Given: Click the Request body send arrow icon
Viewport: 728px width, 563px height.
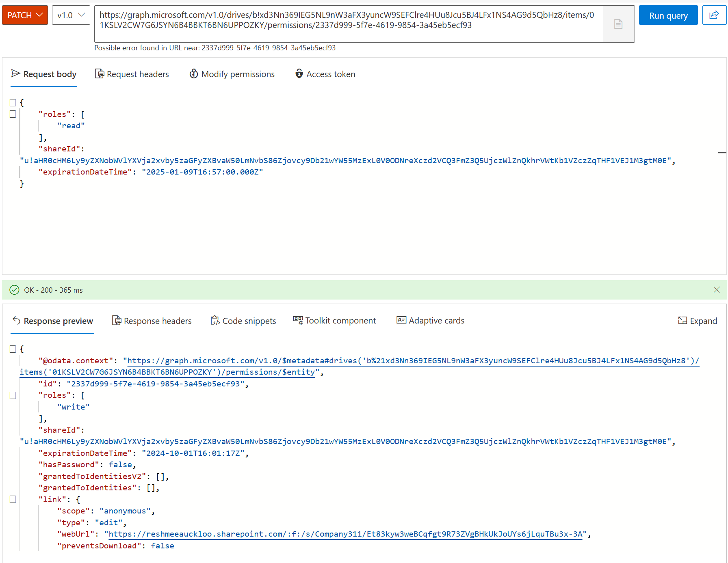Looking at the screenshot, I should [16, 73].
